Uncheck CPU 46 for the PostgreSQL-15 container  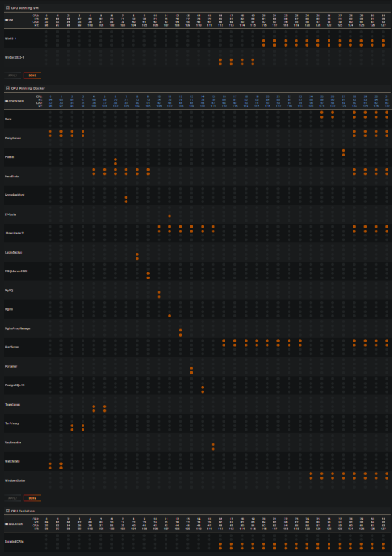click(202, 388)
